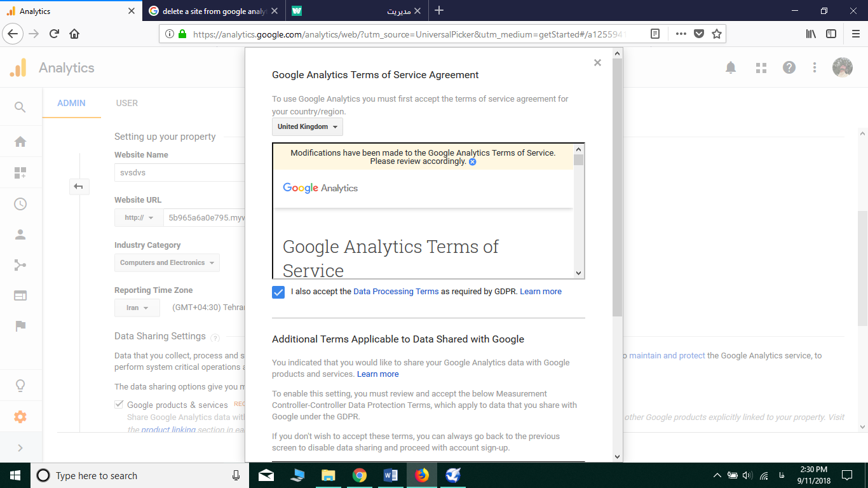Switch to the USER tab

[x=126, y=103]
